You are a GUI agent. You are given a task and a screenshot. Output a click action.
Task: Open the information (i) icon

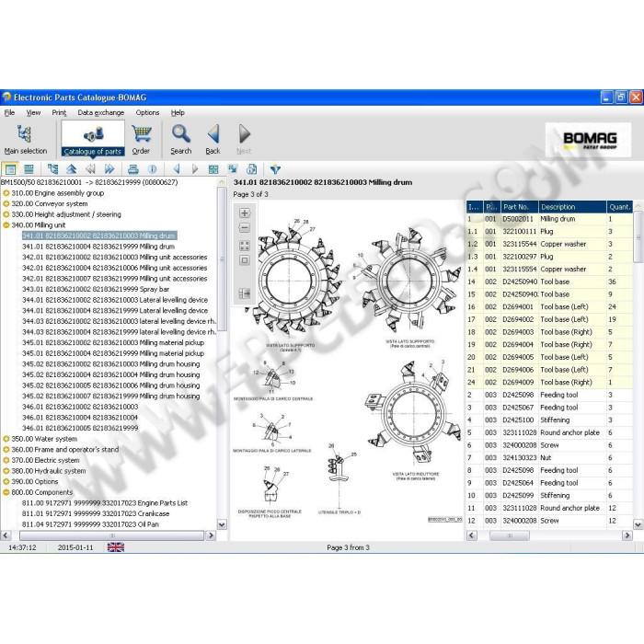[x=152, y=168]
